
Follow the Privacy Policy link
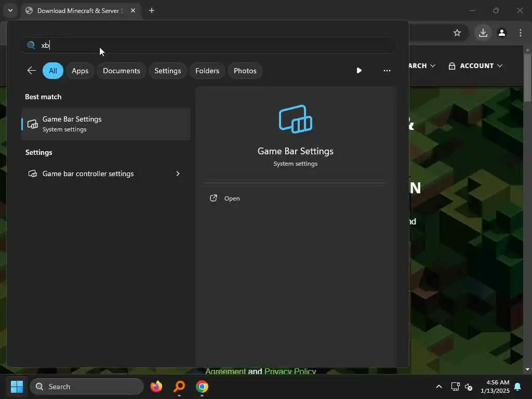tap(290, 371)
